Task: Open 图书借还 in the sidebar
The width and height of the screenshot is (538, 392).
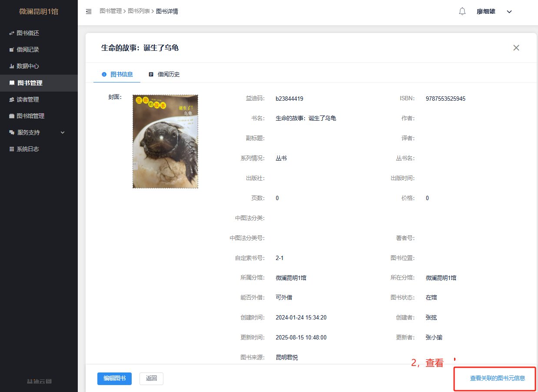Action: click(x=28, y=33)
